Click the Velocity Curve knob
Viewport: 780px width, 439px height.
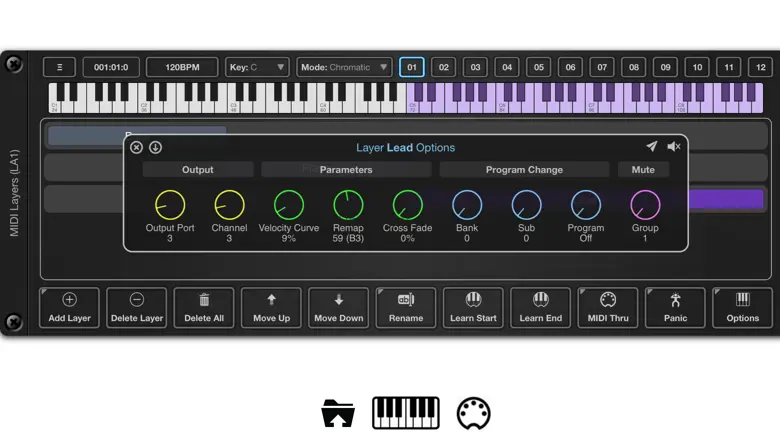click(x=288, y=205)
